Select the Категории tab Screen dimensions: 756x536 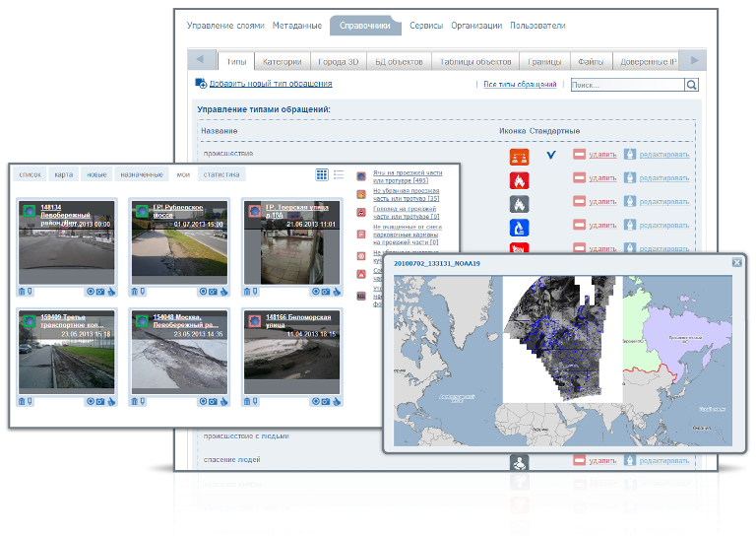(x=282, y=61)
